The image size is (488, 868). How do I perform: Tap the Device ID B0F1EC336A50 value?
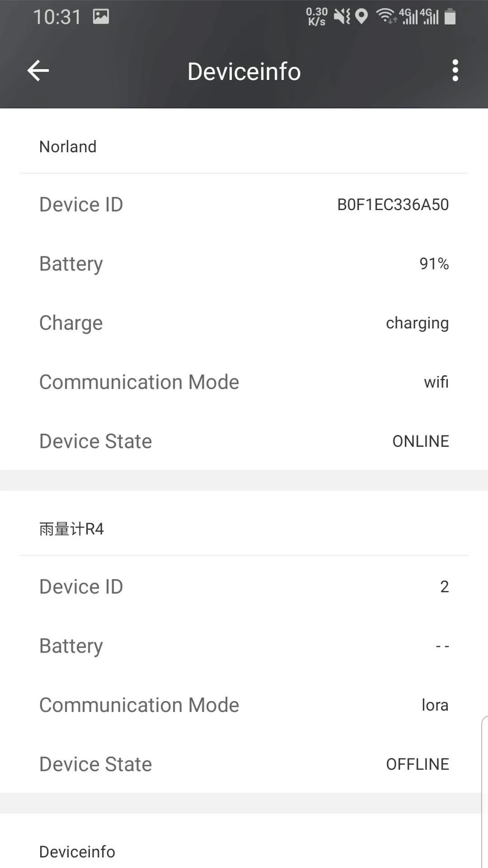pos(393,205)
